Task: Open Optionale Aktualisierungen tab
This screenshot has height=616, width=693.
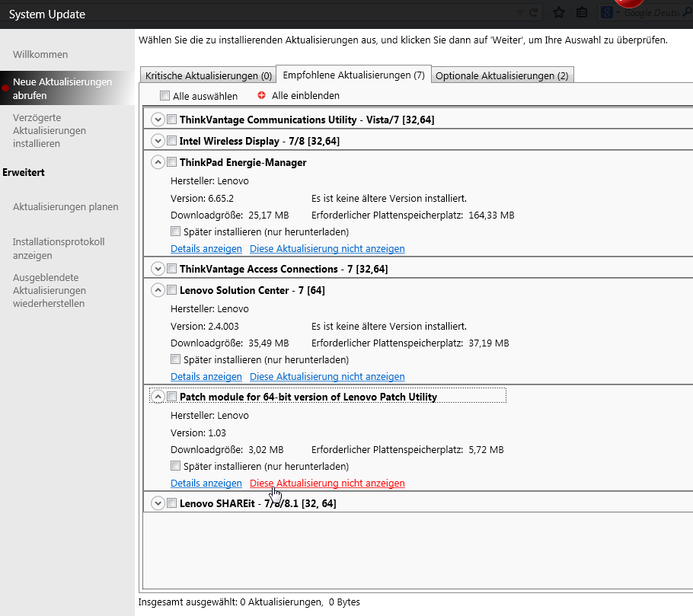Action: [502, 75]
